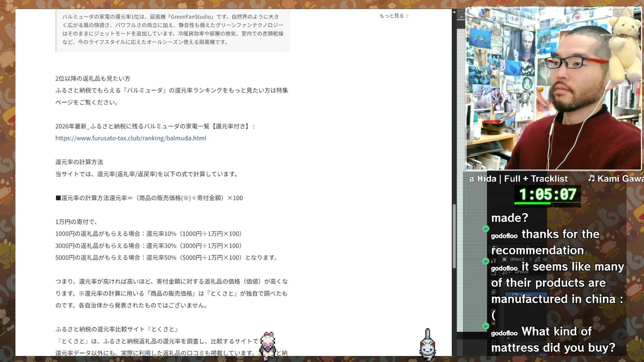644x362 pixels.
Task: Click the white pixel rabbit sprite
Action: (428, 345)
